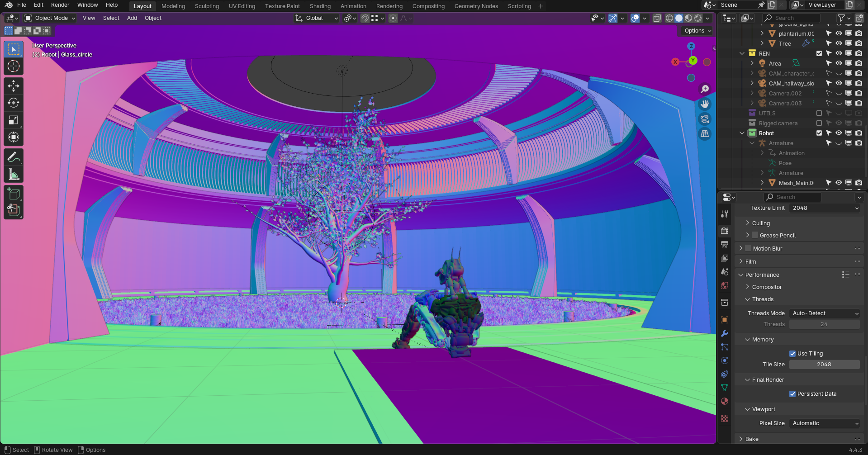Switch to the Shading workspace tab

click(320, 6)
